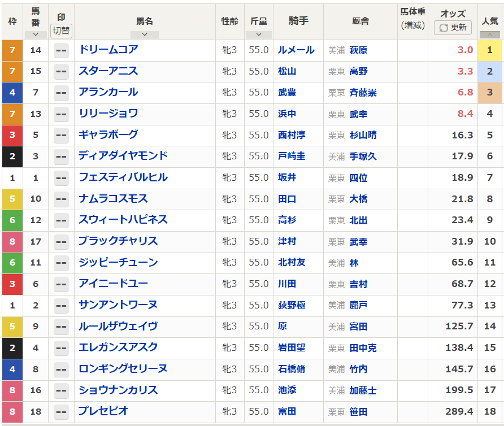Screen dimensions: 504x426
Task: Open trainer 手塚久's stable page
Action: [363, 157]
